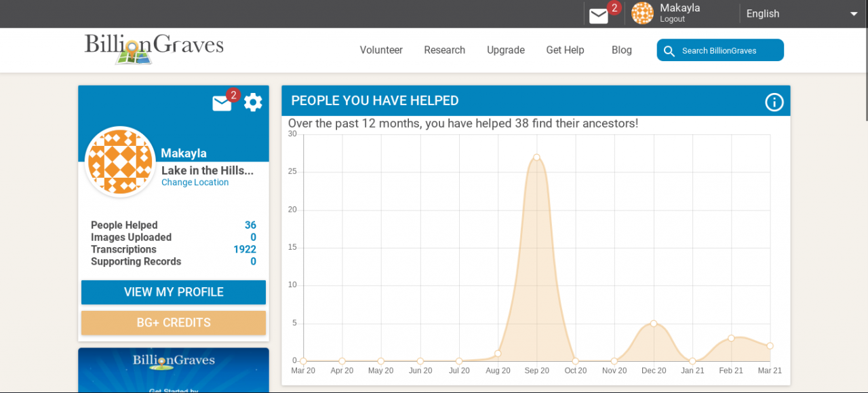Click Lake in the Hills location text

pyautogui.click(x=208, y=170)
